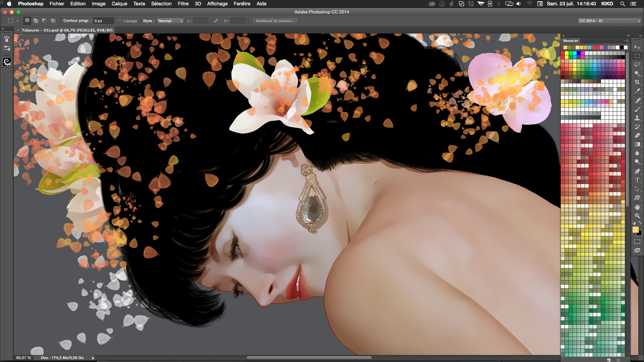Switch to intersect selection mode

coord(53,20)
